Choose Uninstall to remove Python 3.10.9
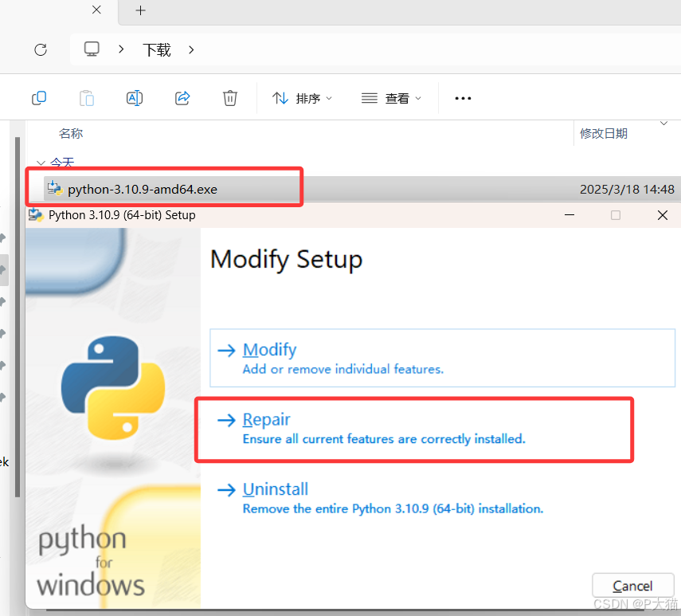The width and height of the screenshot is (681, 616). click(x=276, y=489)
